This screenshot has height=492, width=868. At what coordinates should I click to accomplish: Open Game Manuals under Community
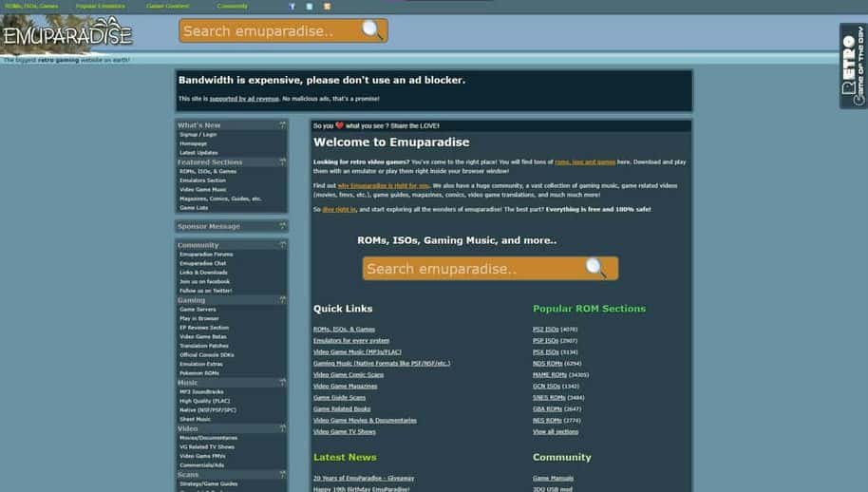coord(553,478)
